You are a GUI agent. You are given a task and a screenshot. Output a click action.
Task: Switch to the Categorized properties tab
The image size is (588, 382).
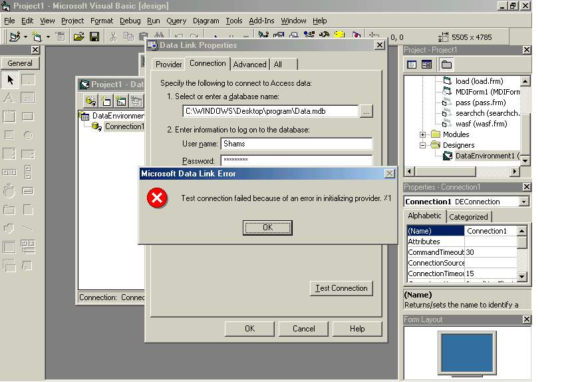pyautogui.click(x=468, y=216)
